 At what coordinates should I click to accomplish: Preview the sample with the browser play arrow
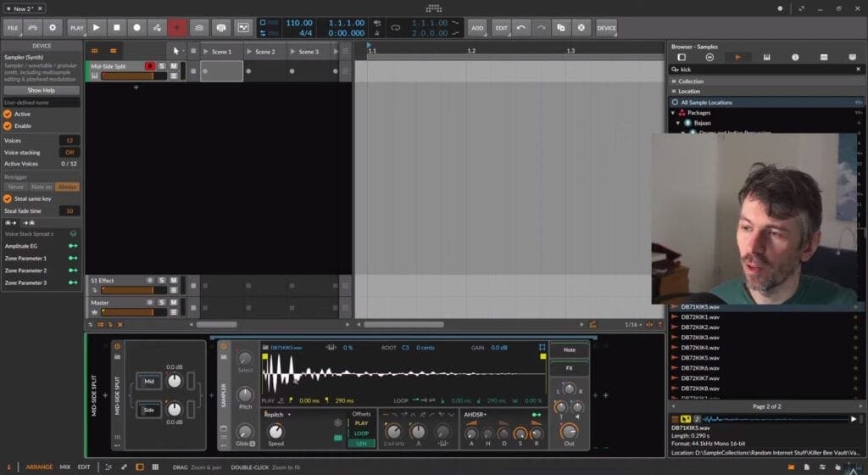853,419
